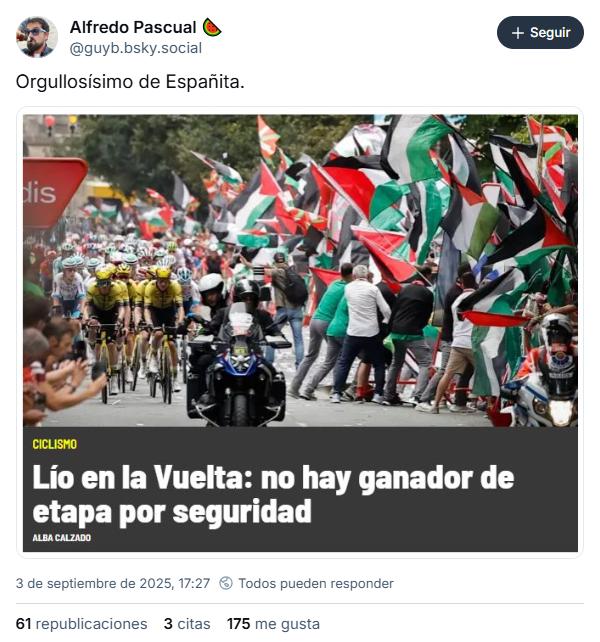Click the red 'dis' sign in photo
Screen dimensions: 600x642
(x=53, y=192)
